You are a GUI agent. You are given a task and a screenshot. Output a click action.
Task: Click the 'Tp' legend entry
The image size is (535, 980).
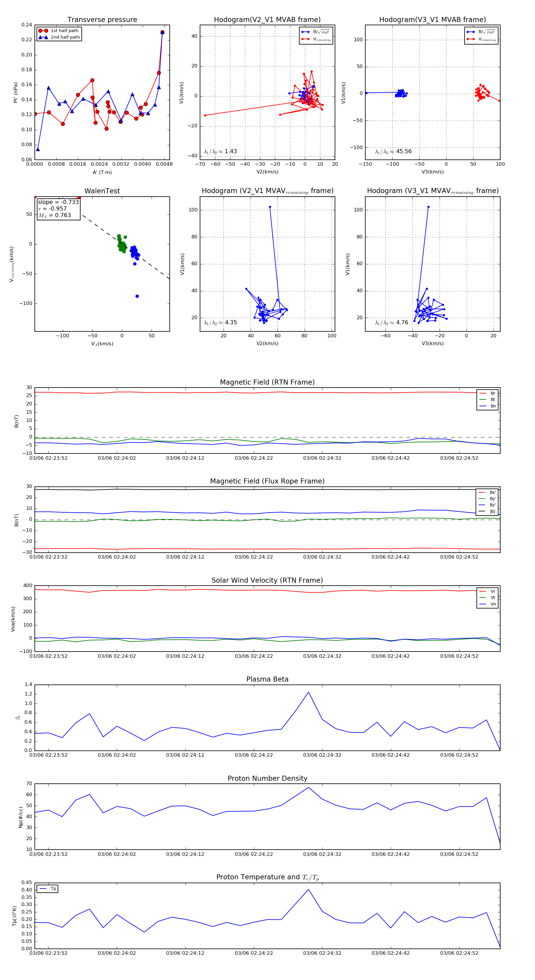(48, 889)
